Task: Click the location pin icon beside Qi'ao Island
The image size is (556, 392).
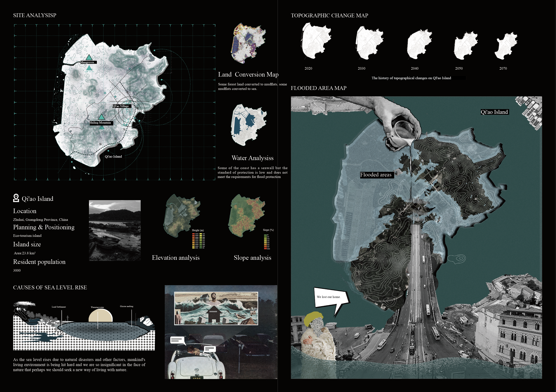Action: point(16,198)
